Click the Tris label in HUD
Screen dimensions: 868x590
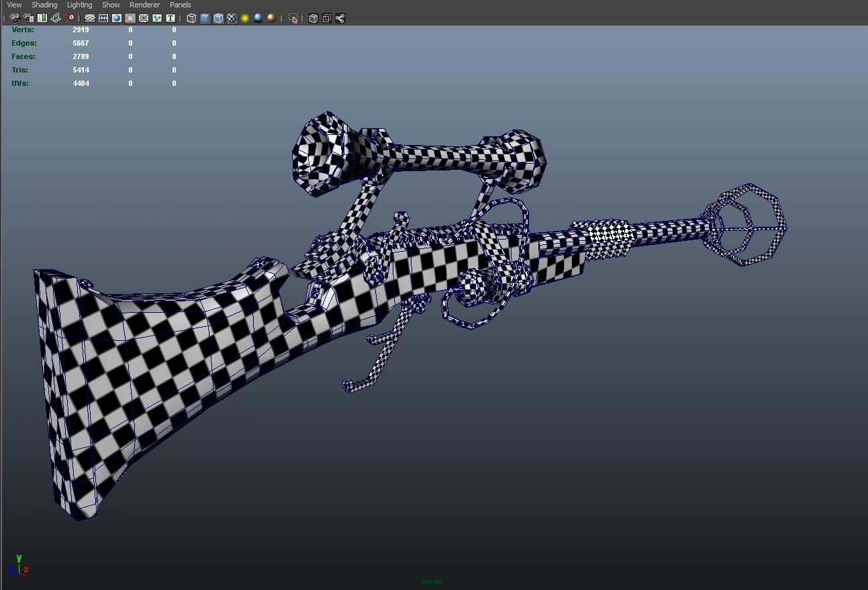click(20, 70)
